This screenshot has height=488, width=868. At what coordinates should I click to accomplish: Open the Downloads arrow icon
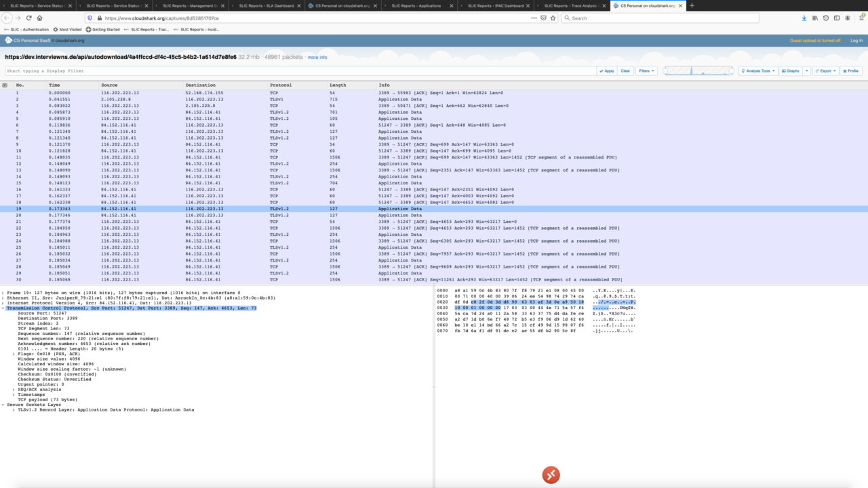pos(804,18)
